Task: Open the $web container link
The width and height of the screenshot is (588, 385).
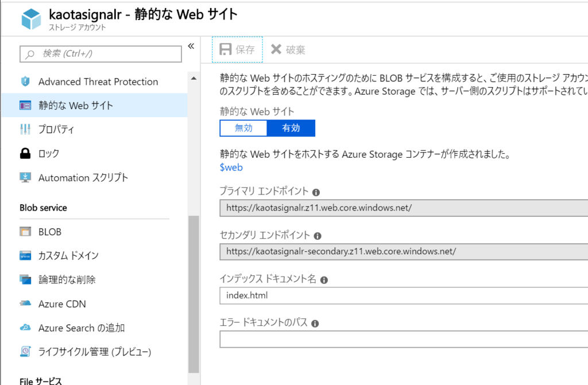Action: [x=231, y=167]
